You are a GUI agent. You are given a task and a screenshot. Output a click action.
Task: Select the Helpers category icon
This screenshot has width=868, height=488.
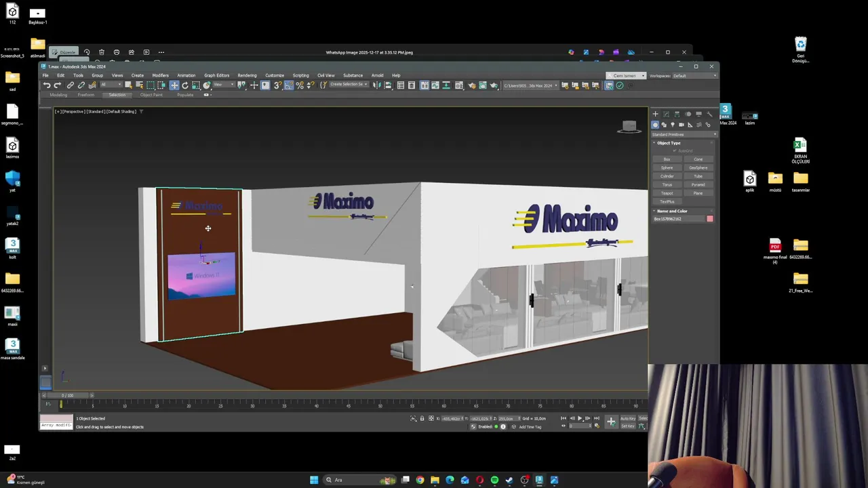click(x=690, y=125)
